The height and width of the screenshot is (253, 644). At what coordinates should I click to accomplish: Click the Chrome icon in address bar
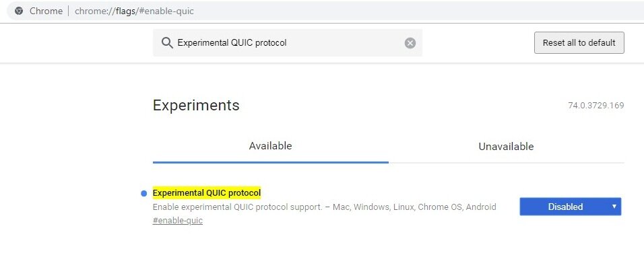(19, 11)
